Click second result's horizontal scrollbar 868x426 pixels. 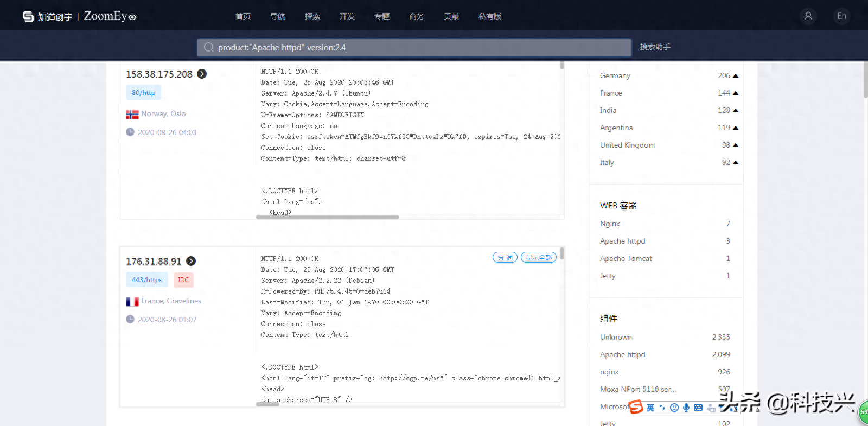[x=267, y=404]
